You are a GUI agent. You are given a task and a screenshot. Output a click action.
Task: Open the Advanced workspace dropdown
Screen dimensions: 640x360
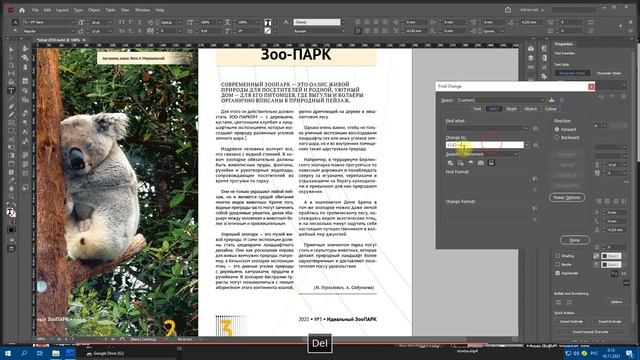coord(532,10)
